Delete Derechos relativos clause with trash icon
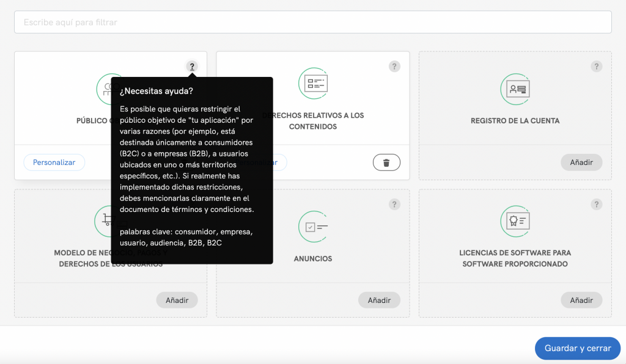This screenshot has width=626, height=364. click(386, 162)
